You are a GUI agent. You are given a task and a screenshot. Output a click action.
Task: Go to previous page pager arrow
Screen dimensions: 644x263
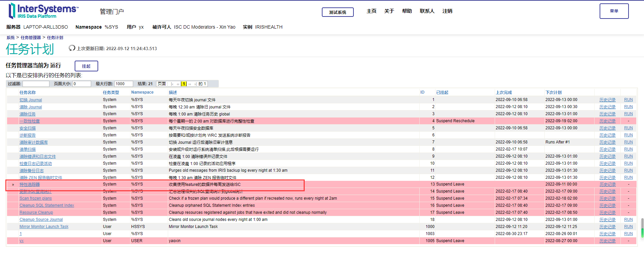(178, 84)
